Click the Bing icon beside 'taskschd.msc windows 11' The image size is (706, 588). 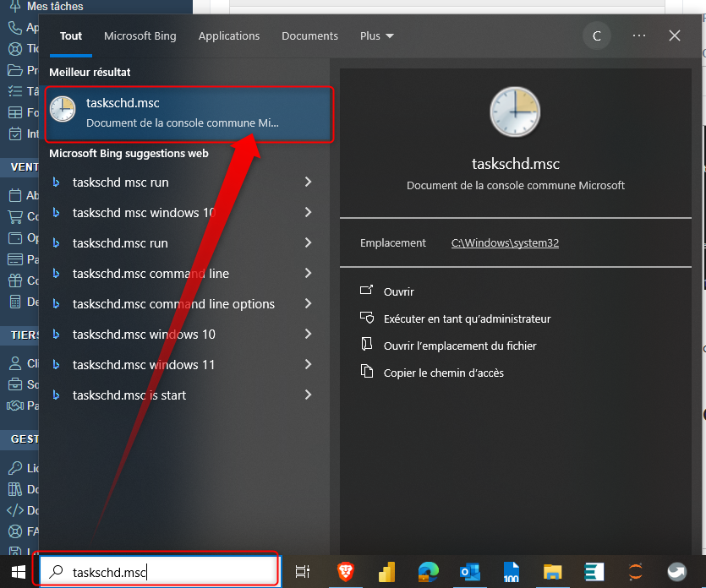click(57, 364)
